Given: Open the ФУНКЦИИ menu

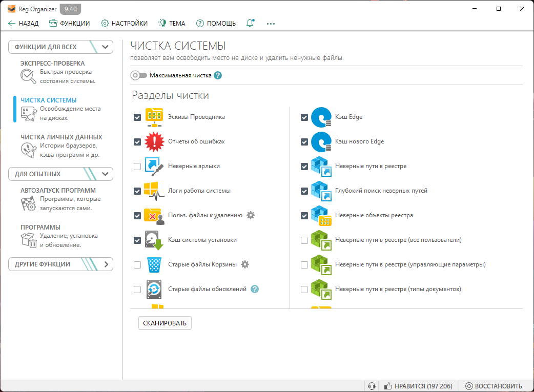Looking at the screenshot, I should pyautogui.click(x=70, y=23).
